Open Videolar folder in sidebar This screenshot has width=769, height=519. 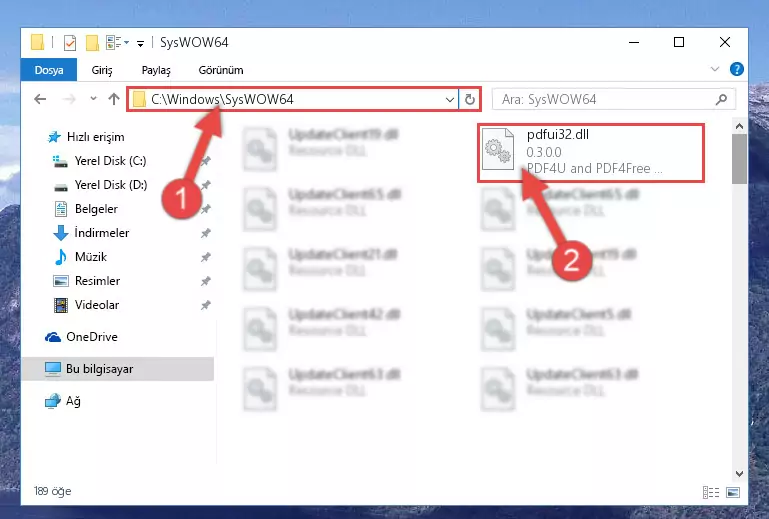(x=97, y=305)
